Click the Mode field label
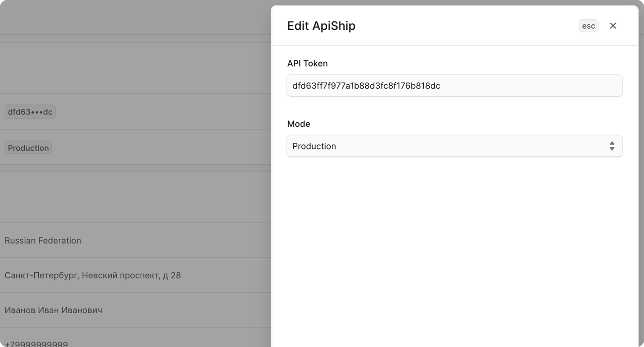 pos(299,124)
